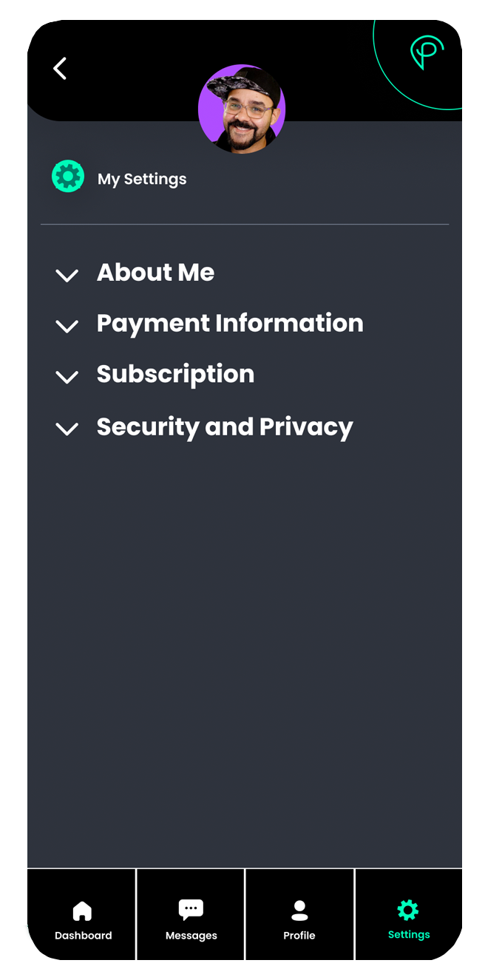This screenshot has width=485, height=980.
Task: Click the My Settings gear icon
Action: [68, 176]
